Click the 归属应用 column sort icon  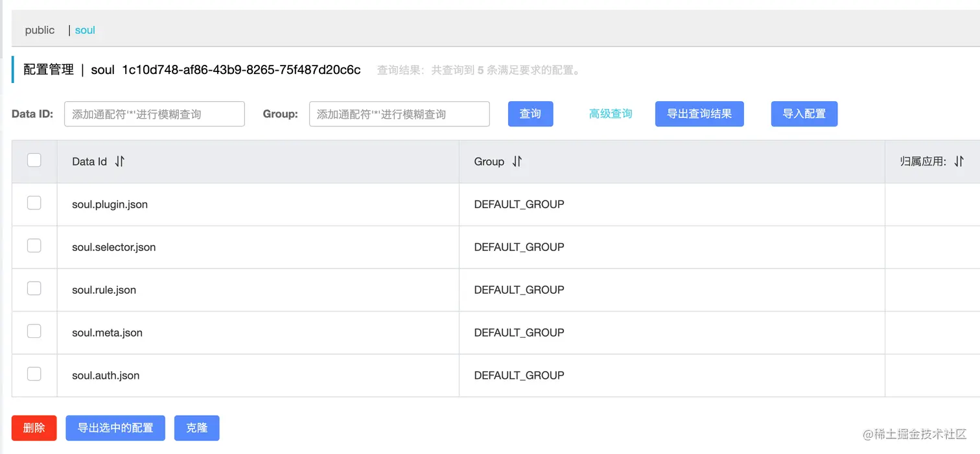point(959,161)
